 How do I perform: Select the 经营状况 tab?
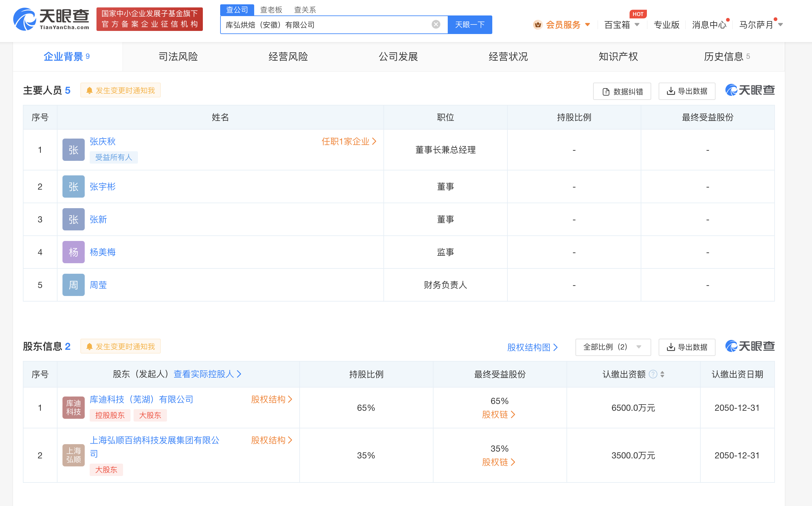point(508,57)
